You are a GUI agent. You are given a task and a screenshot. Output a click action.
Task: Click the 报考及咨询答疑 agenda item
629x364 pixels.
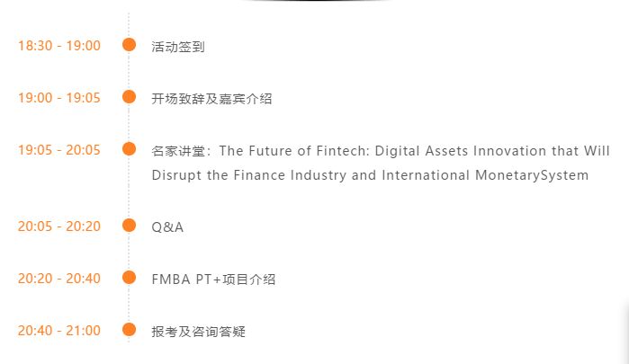pyautogui.click(x=198, y=332)
